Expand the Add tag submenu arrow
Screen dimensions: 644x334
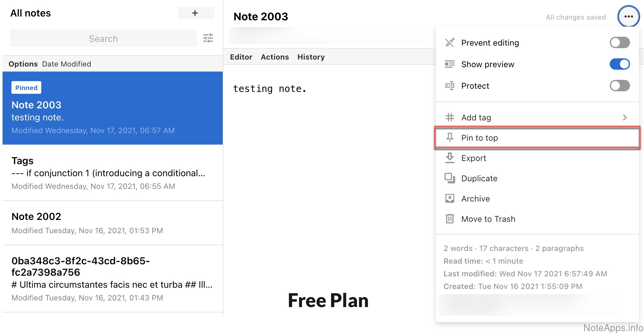point(624,118)
